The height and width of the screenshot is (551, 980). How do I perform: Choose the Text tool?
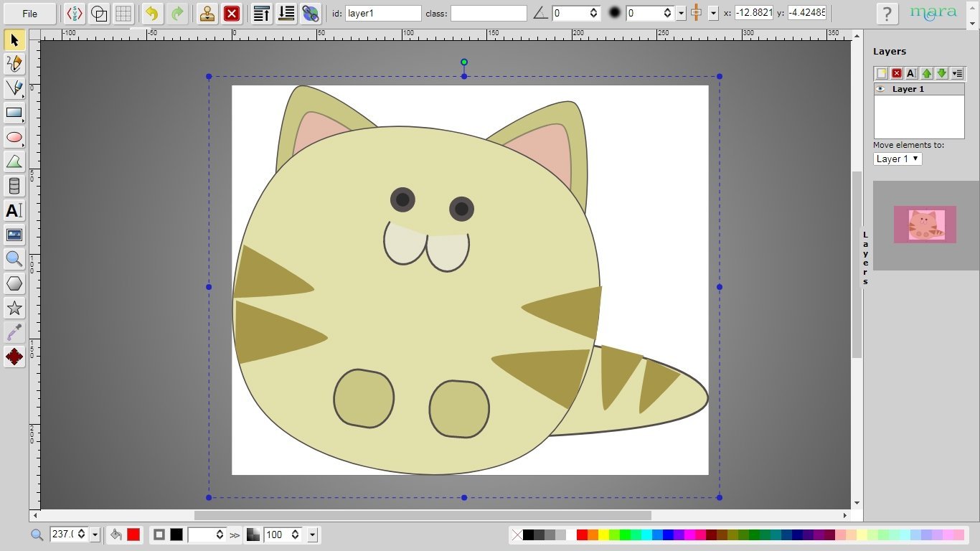(14, 210)
